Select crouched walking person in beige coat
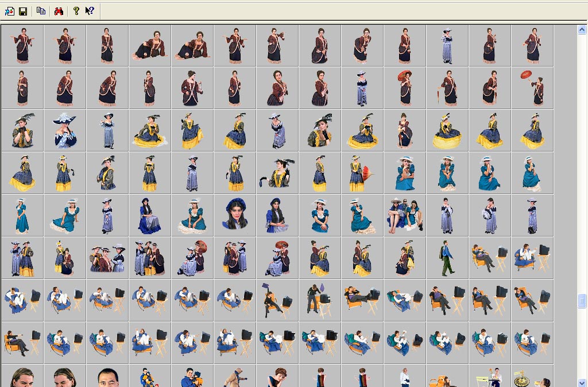Viewport: 588px width, 387px height. [235, 376]
